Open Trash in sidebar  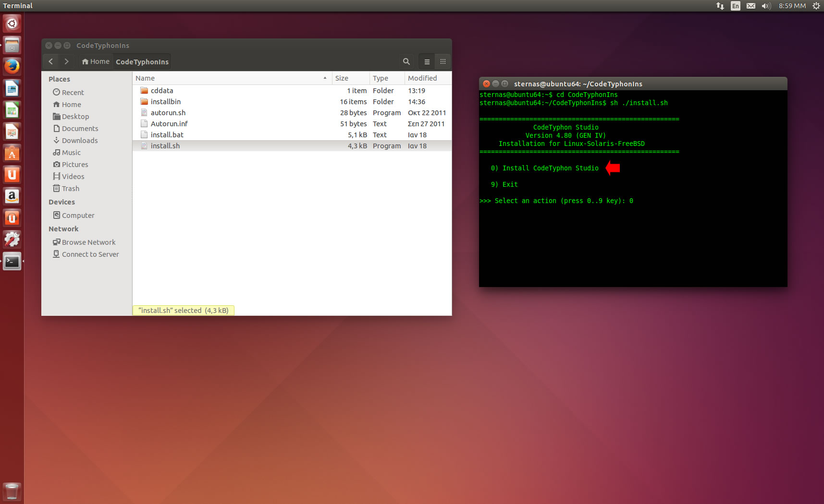click(66, 188)
